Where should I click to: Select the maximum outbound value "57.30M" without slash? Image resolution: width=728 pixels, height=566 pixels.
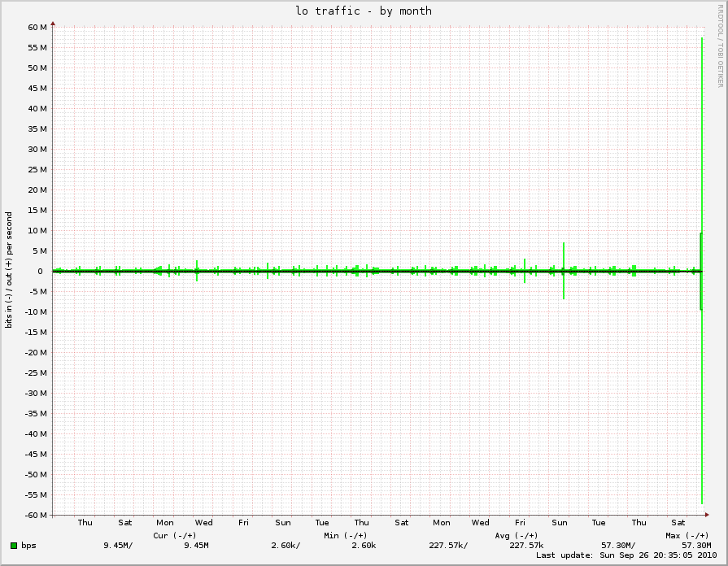click(x=696, y=546)
